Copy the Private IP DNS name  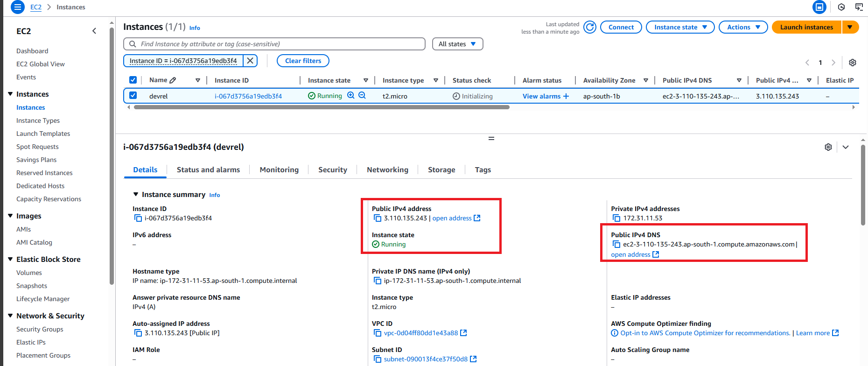click(378, 281)
